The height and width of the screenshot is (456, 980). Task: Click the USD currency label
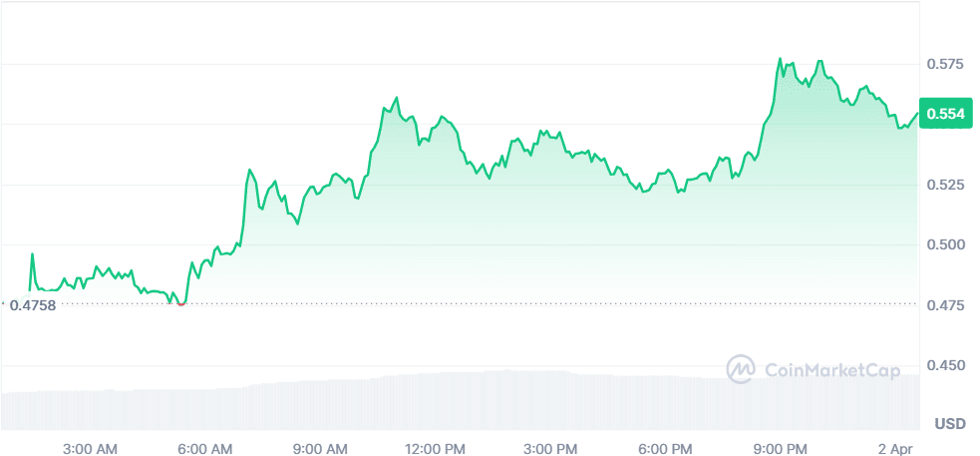tap(949, 424)
